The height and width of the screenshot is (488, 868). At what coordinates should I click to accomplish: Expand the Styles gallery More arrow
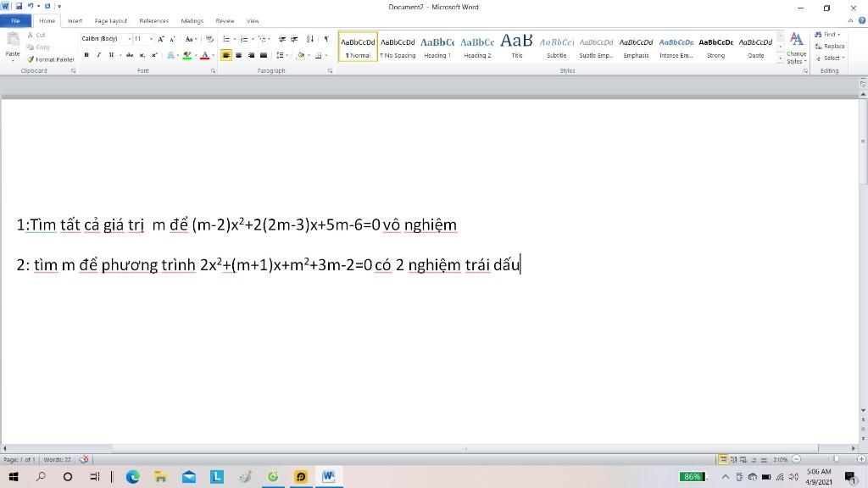pyautogui.click(x=780, y=58)
